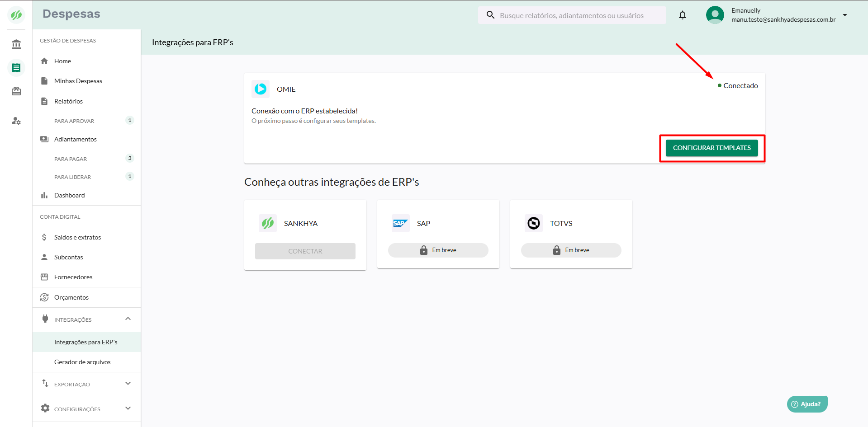This screenshot has width=868, height=427.
Task: Click the Para Liberar count badge
Action: (x=130, y=176)
